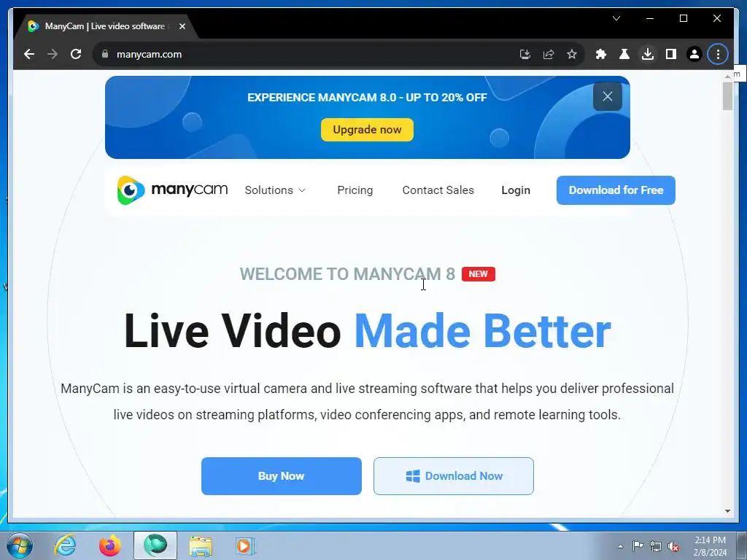Open the Action Center flag icon

[x=638, y=545]
